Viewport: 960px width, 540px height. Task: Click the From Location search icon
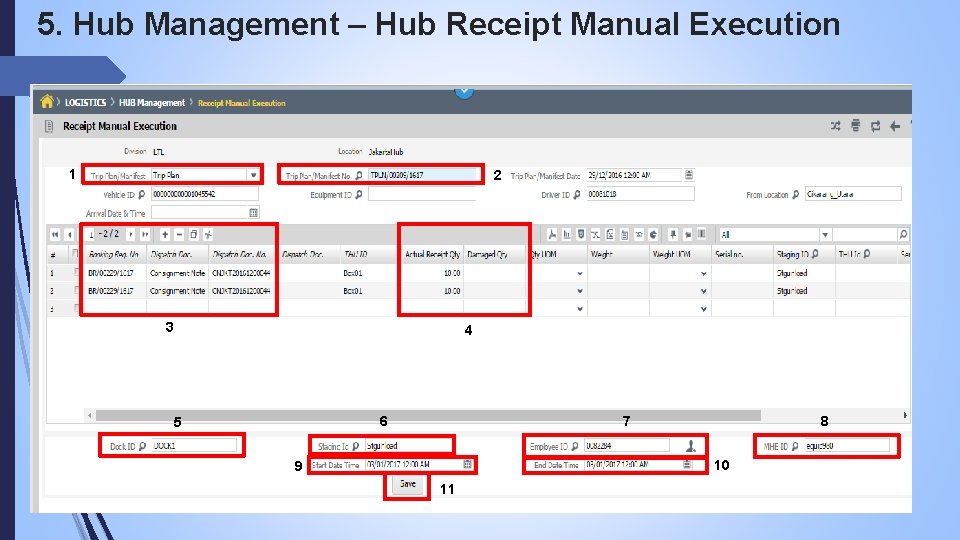coord(796,195)
